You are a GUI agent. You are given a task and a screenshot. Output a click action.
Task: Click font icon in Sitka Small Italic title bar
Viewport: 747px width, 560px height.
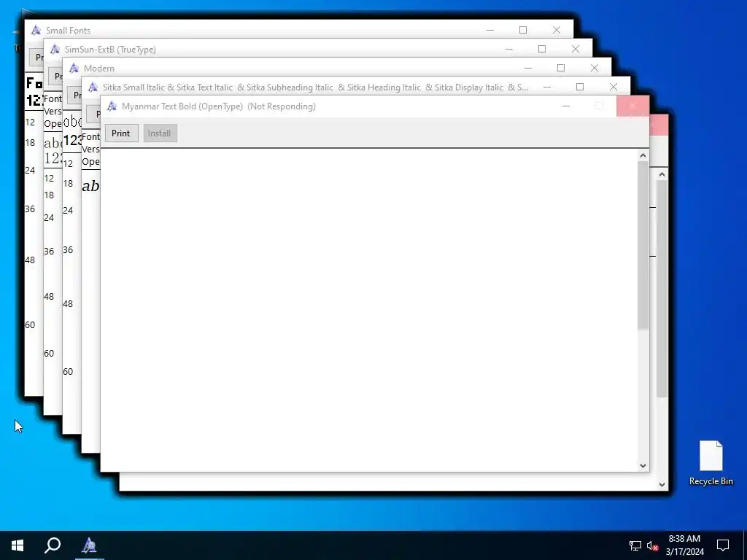(x=93, y=87)
